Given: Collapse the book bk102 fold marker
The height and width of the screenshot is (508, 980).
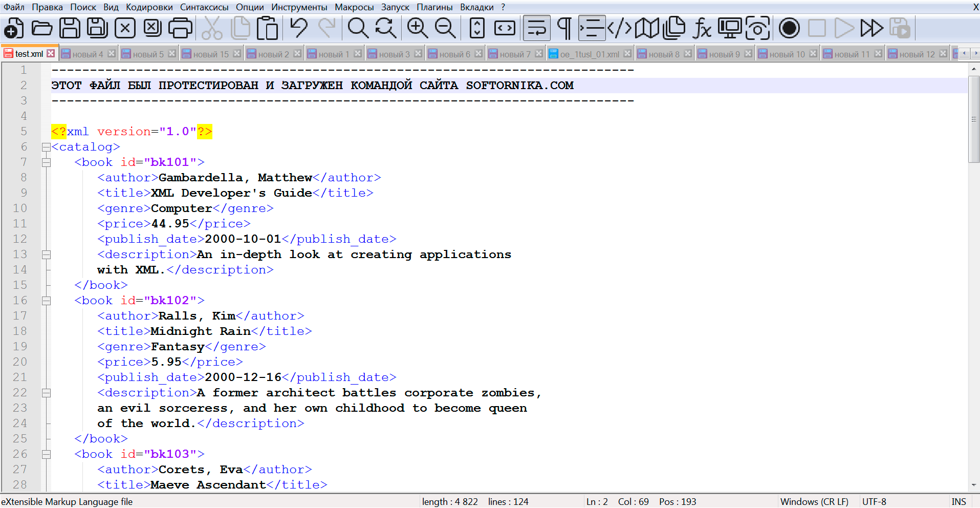Looking at the screenshot, I should coord(46,301).
